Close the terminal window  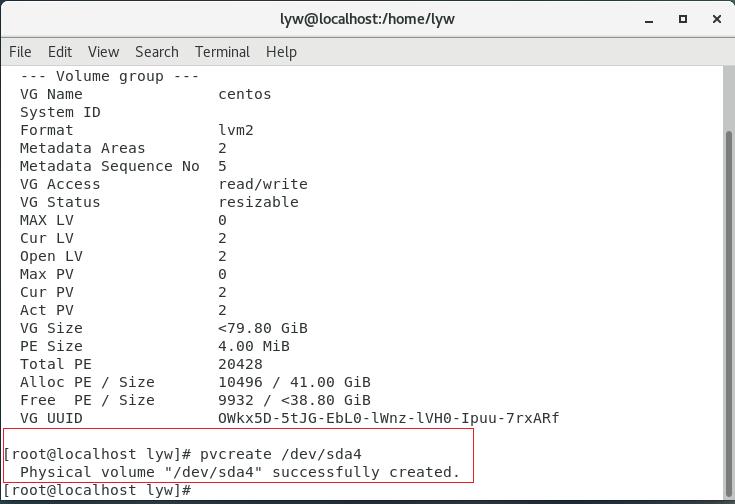coord(717,19)
